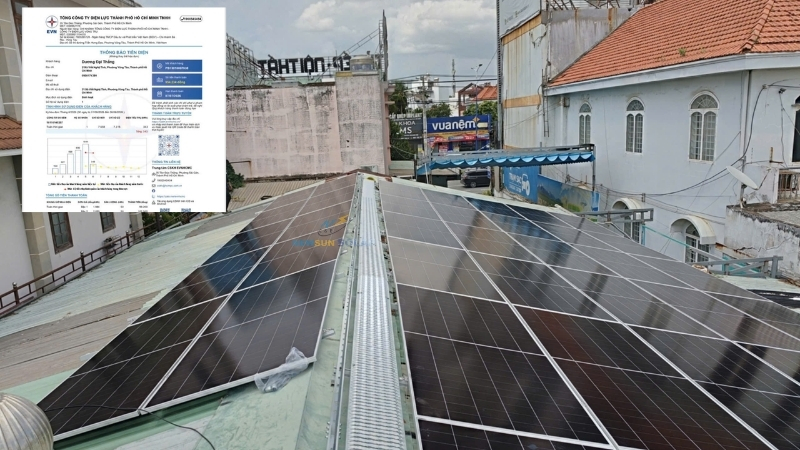
Task: Click the payment amount wallet icon
Action: click(160, 80)
